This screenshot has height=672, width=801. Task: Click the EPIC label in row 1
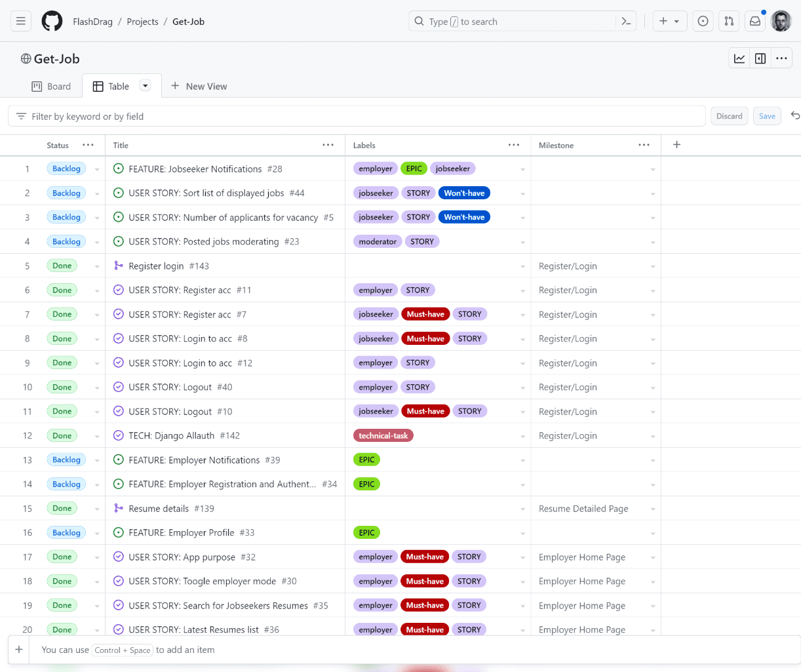tap(414, 168)
